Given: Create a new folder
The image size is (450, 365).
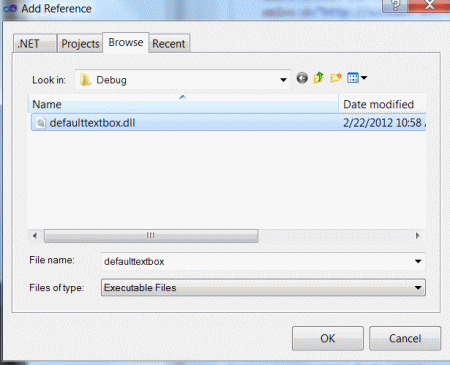Looking at the screenshot, I should point(336,78).
